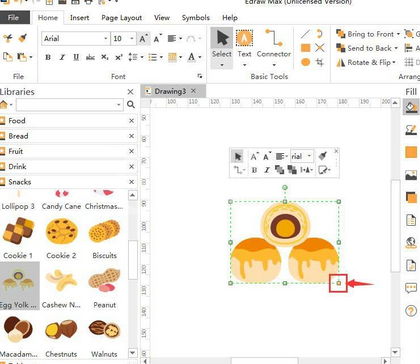Open the library search box dropdown
The image size is (420, 364).
pyautogui.click(x=119, y=105)
